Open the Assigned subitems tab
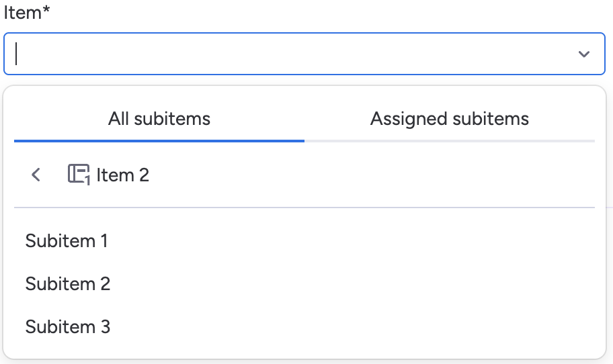613x364 pixels. point(450,120)
